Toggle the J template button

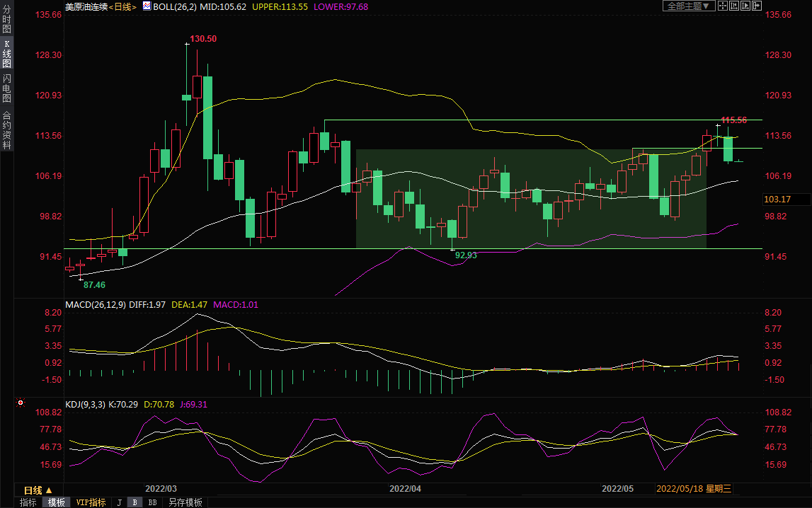point(119,502)
